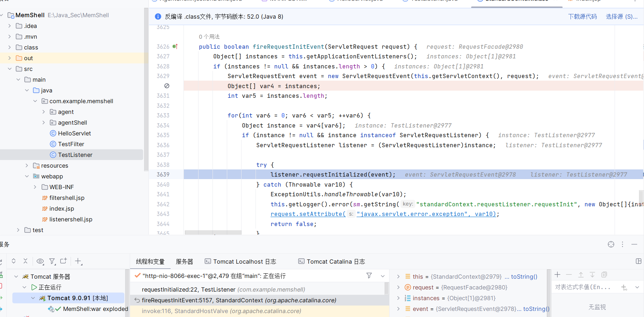Open the thread selector dropdown arrow
Screen dimensions: 644x317
pyautogui.click(x=382, y=276)
